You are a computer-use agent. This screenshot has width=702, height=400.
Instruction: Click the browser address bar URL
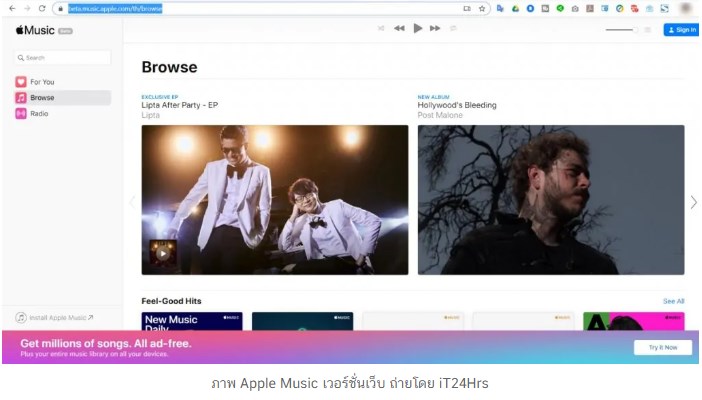115,9
